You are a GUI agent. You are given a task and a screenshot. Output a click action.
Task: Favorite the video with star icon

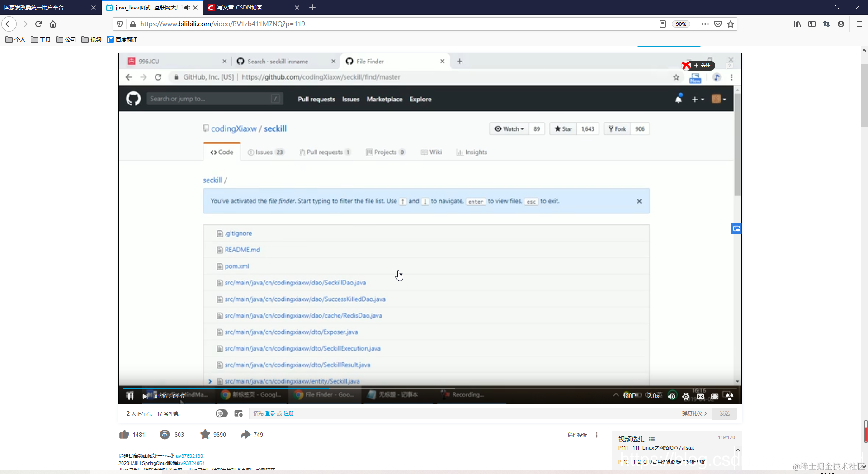coord(205,435)
